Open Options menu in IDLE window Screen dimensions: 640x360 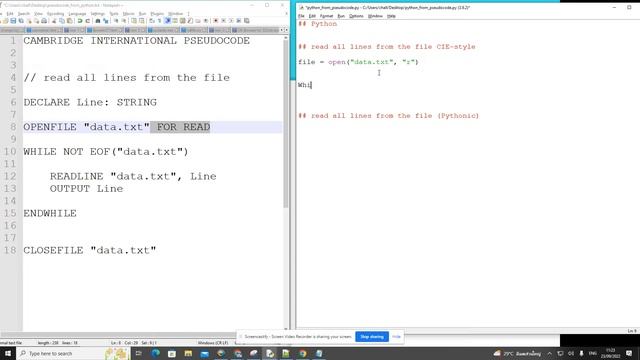click(x=356, y=16)
